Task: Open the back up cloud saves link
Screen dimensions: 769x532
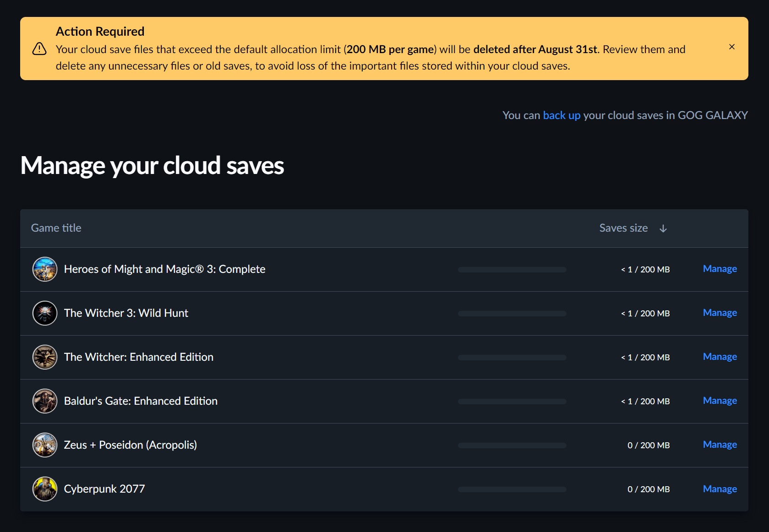Action: (x=561, y=115)
